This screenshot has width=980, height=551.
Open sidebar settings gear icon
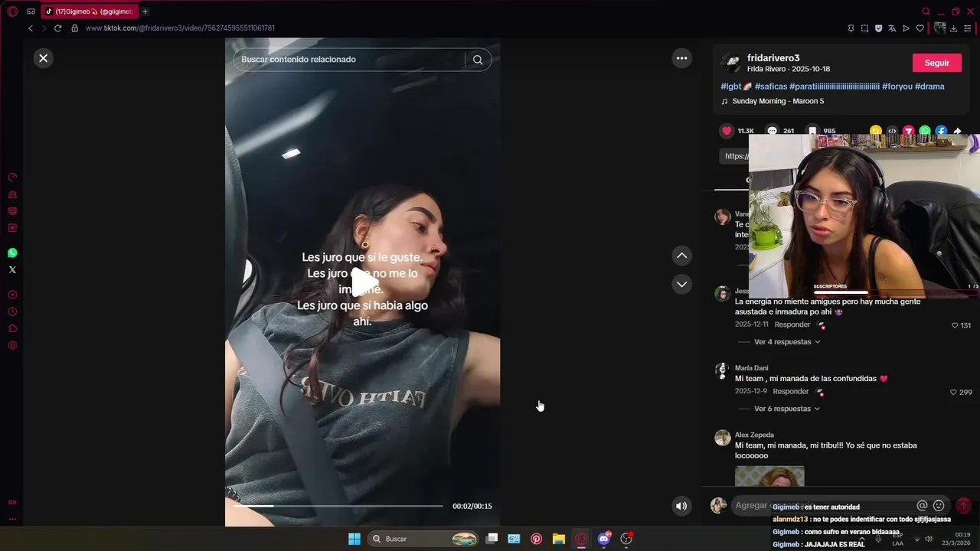click(12, 345)
